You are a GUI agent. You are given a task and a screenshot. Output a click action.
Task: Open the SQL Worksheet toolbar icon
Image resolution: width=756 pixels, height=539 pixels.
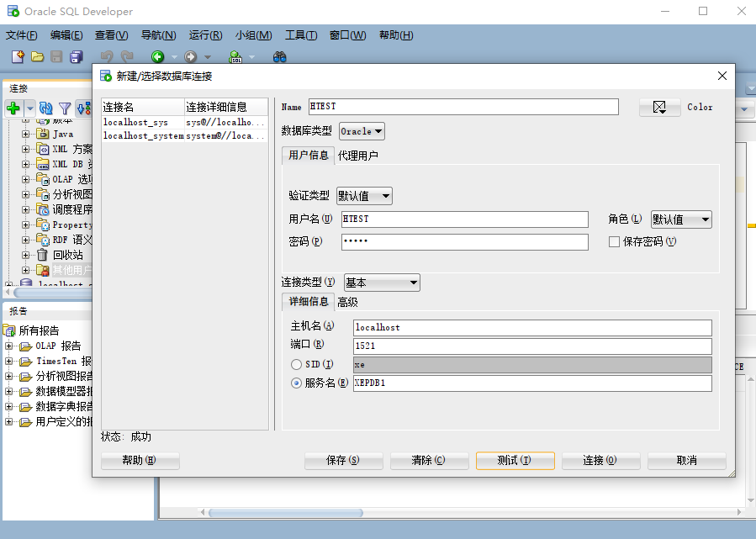(235, 57)
